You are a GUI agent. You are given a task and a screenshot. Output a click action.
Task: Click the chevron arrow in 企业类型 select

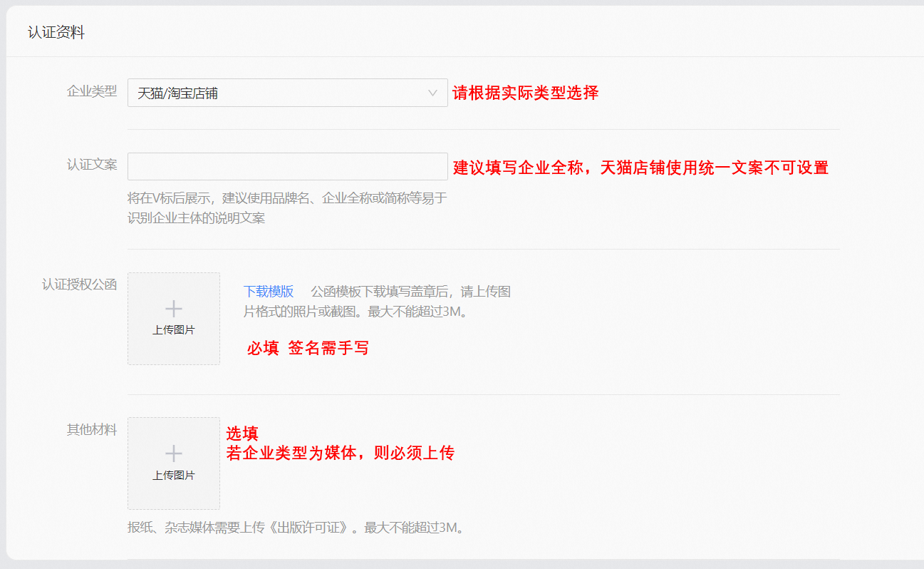(x=432, y=93)
